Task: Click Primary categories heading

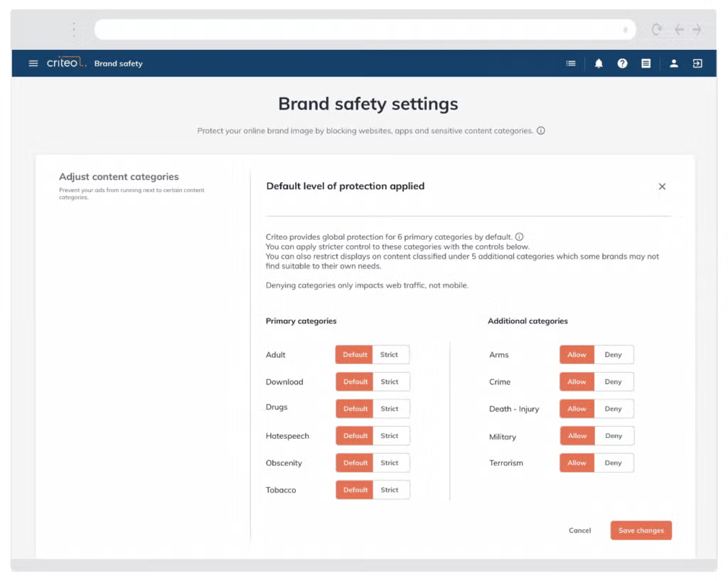Action: pyautogui.click(x=301, y=321)
